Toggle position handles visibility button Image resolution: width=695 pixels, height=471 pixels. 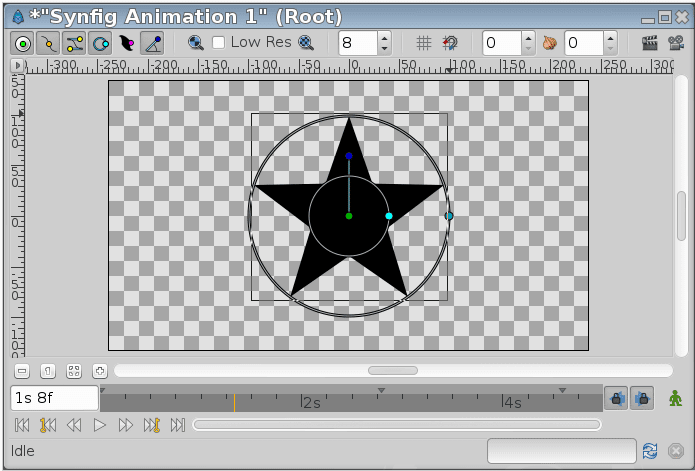(23, 43)
